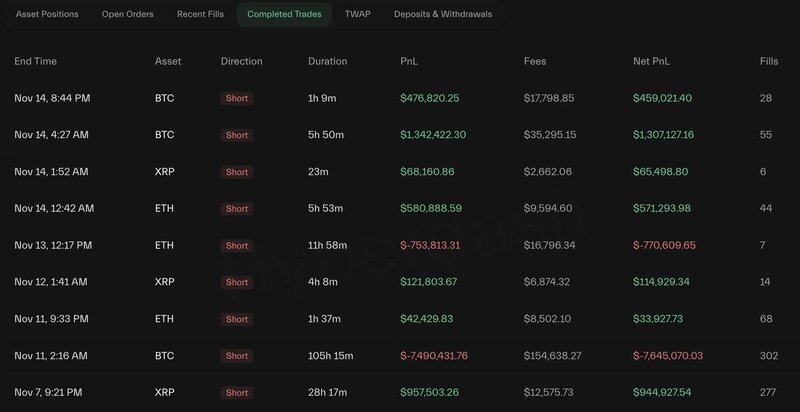Select the Recent Fills tab
The width and height of the screenshot is (800, 412).
pyautogui.click(x=201, y=15)
